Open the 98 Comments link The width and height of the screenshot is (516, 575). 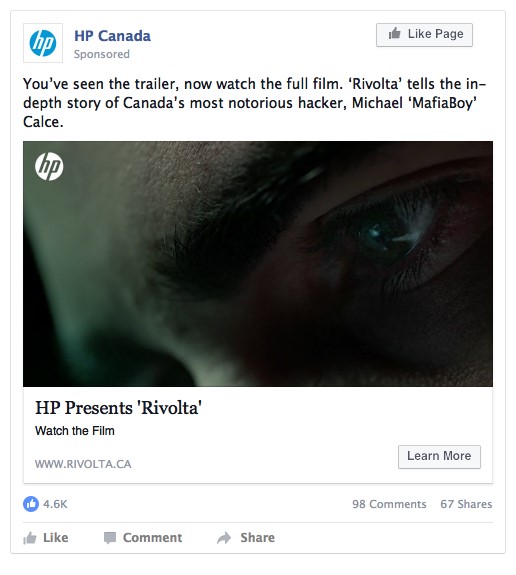tap(389, 504)
